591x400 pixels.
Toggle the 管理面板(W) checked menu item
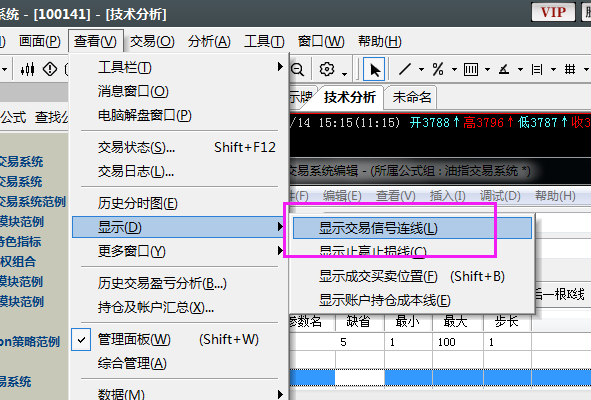[180, 340]
